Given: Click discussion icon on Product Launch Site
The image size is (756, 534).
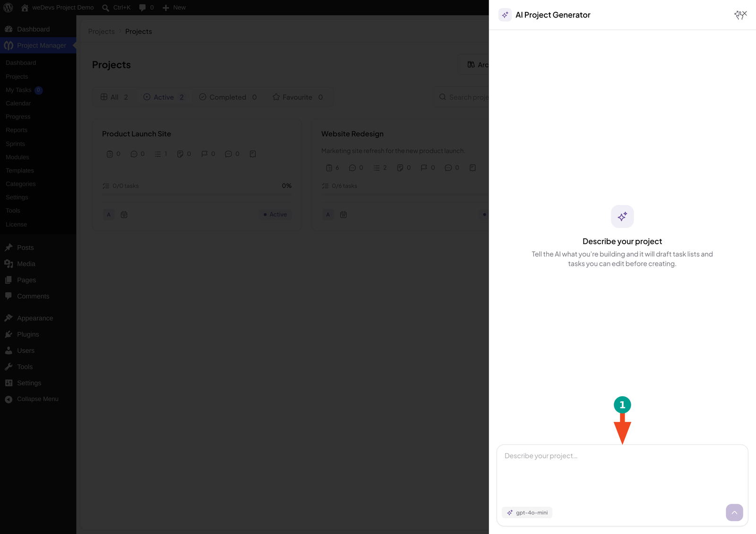Looking at the screenshot, I should pos(134,154).
